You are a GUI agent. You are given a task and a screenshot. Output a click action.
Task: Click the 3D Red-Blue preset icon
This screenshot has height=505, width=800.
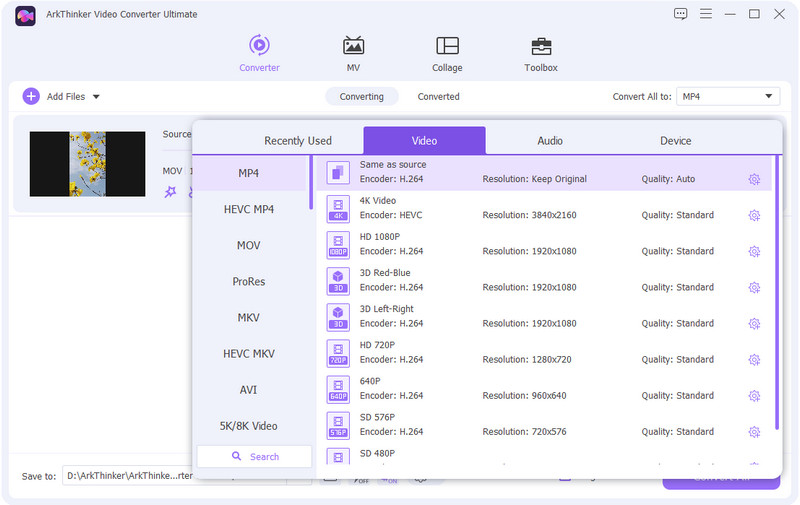click(338, 282)
